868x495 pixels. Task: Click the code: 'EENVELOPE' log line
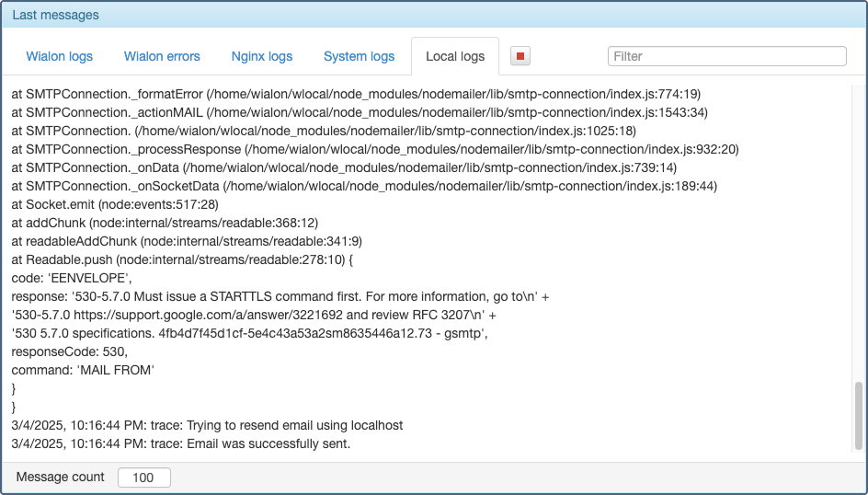(x=73, y=278)
